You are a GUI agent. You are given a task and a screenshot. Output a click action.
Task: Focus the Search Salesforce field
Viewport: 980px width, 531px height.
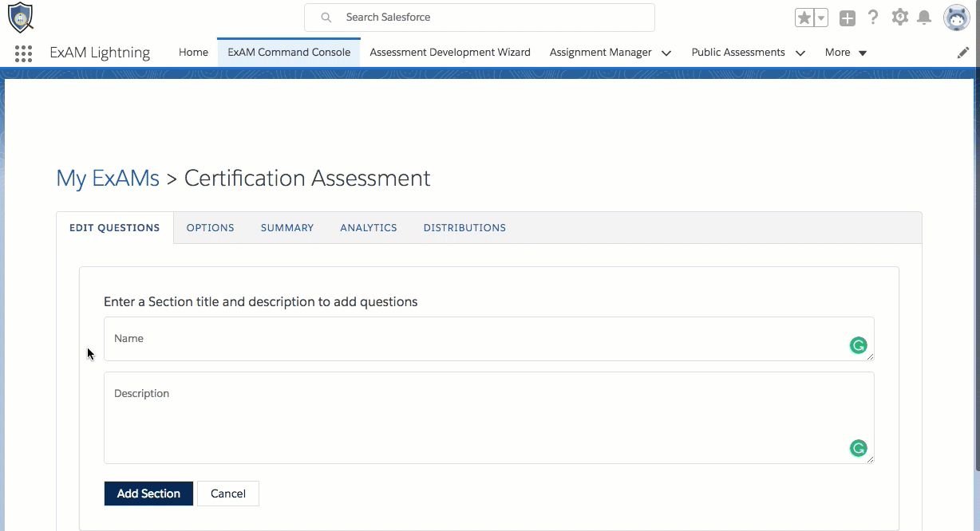pos(479,18)
